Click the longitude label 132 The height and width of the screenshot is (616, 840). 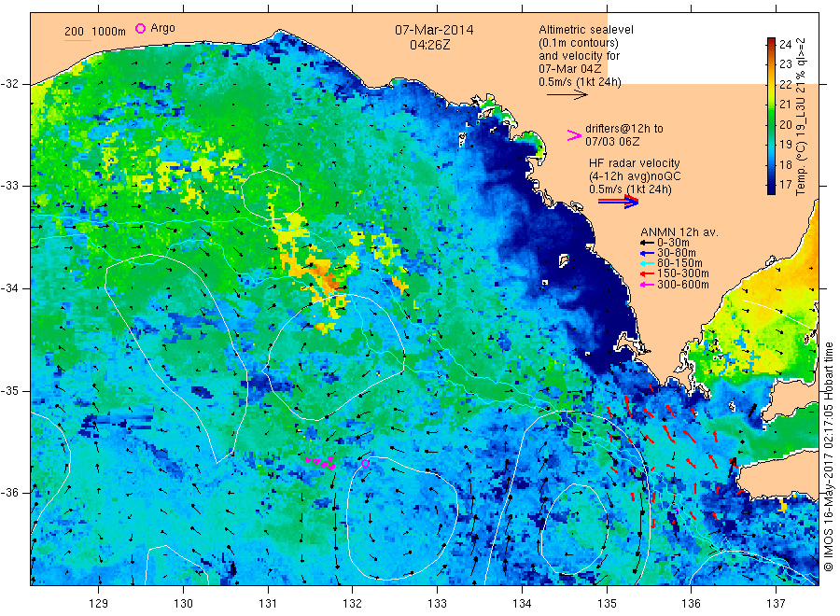click(x=353, y=604)
